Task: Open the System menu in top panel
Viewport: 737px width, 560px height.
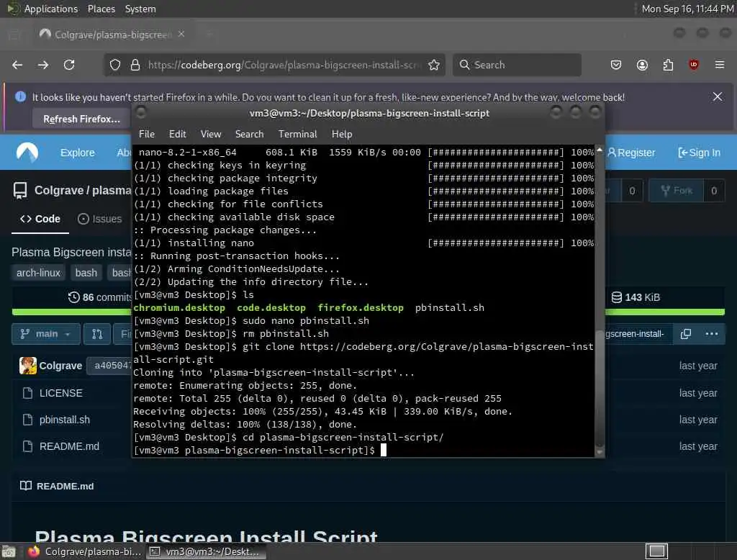Action: (140, 9)
